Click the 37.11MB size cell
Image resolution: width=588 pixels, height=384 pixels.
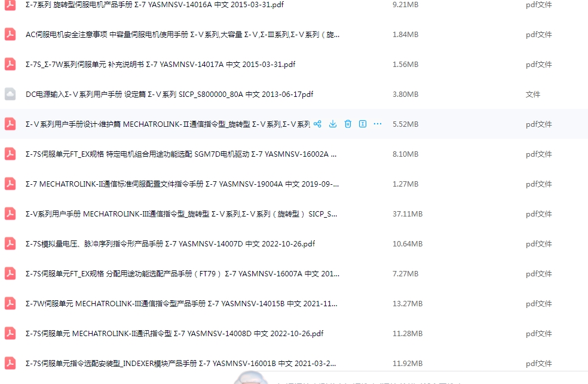408,214
